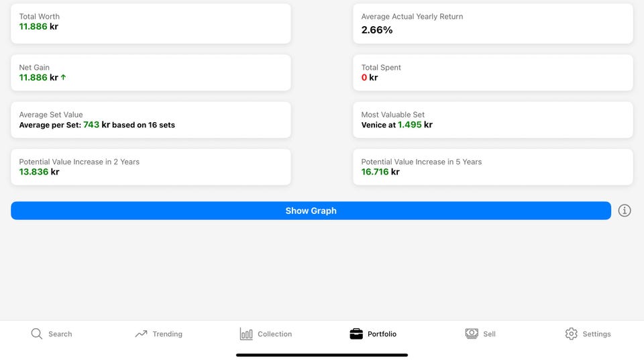Tap the Search magnifier icon
Image resolution: width=644 pixels, height=361 pixels.
pyautogui.click(x=37, y=333)
